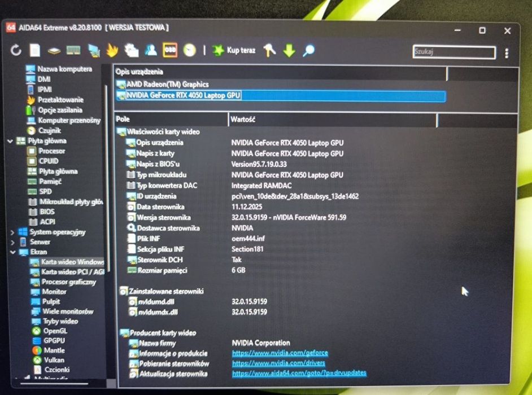
Task: Open the CPUID panel gear icon
Action: (131, 51)
